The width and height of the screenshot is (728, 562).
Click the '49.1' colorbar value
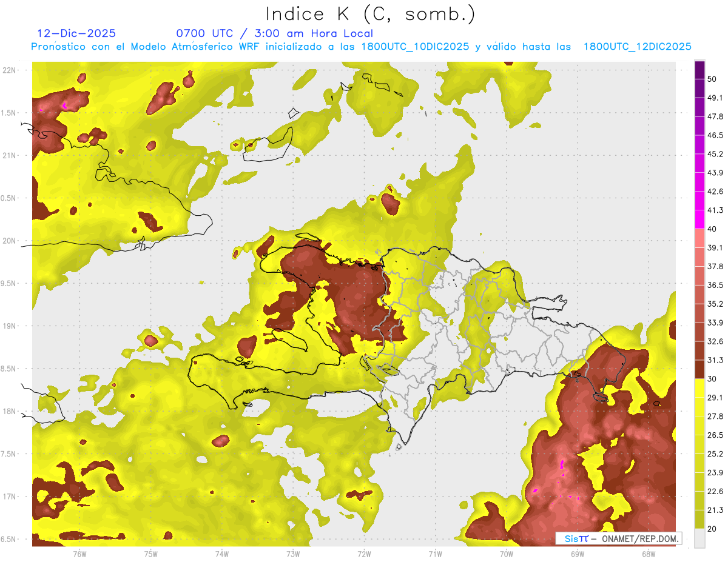tap(715, 98)
